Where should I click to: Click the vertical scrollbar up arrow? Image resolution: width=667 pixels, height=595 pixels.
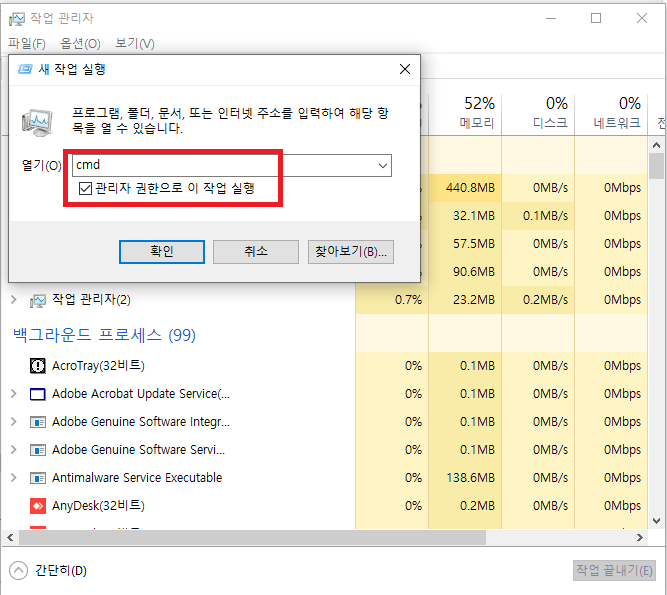pos(656,145)
